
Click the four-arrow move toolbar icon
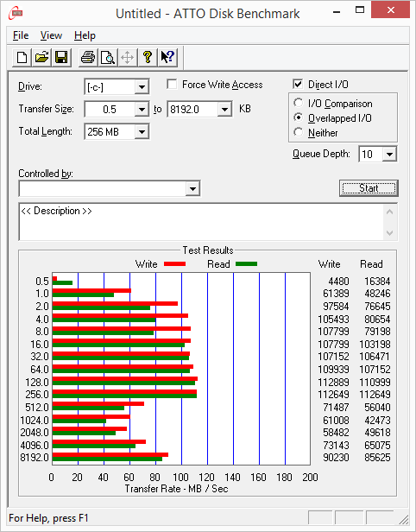coord(128,57)
